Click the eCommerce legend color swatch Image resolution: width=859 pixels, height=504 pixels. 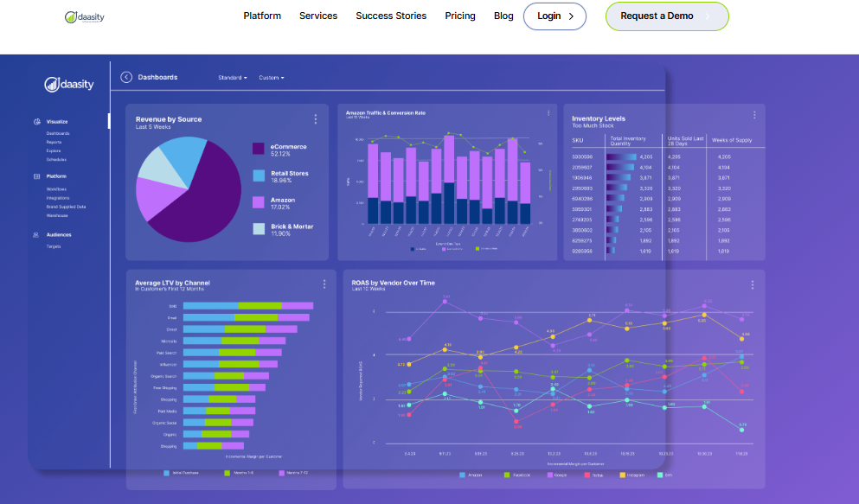click(259, 149)
